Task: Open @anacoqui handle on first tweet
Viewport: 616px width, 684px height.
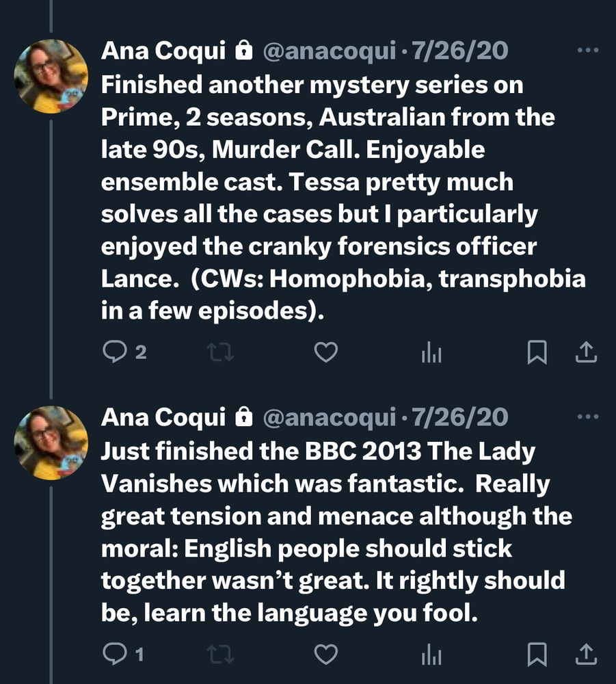Action: tap(329, 51)
